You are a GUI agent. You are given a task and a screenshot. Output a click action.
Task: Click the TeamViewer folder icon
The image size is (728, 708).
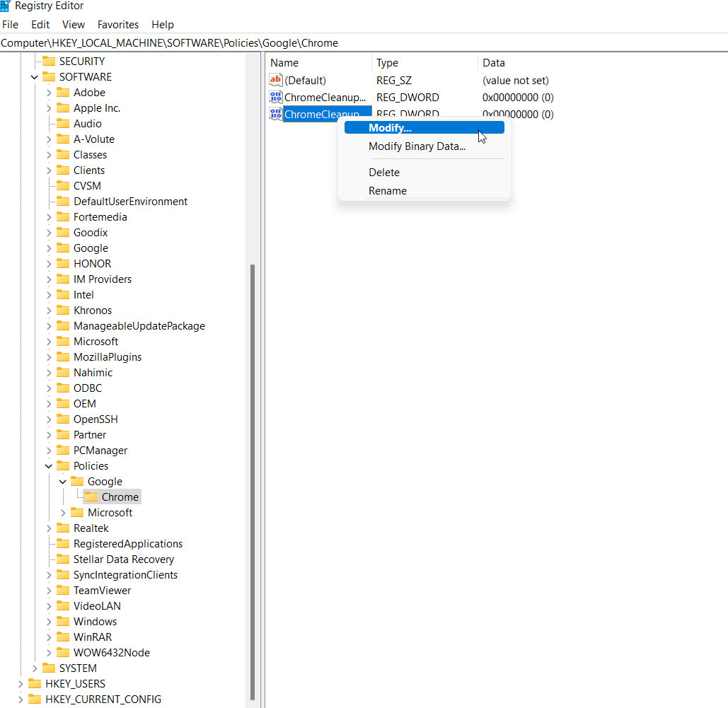pos(63,591)
